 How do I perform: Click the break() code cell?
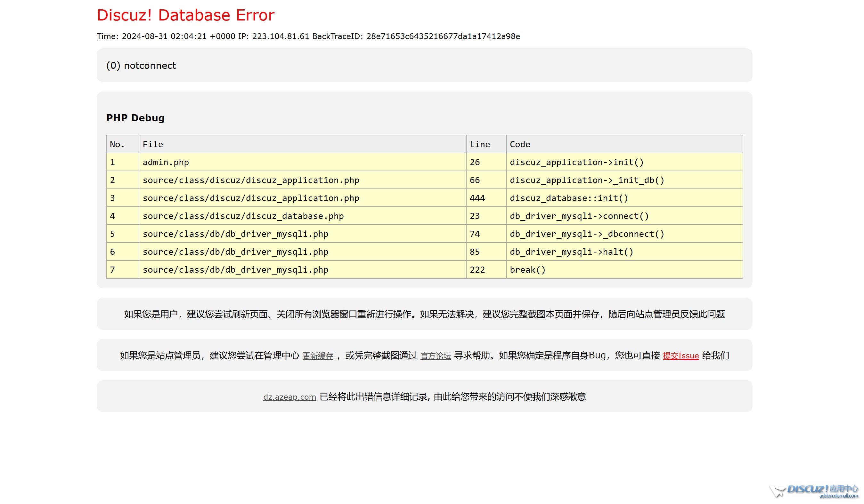(527, 270)
